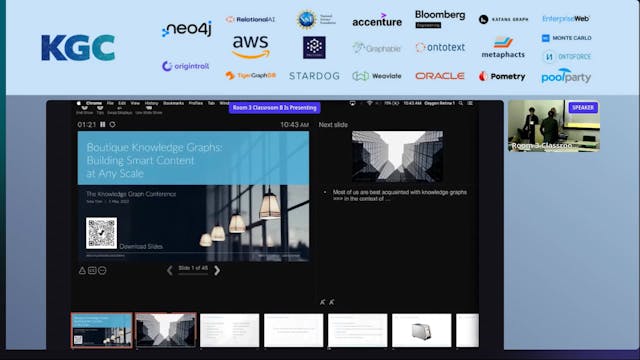Toggle closed captions CC icon

point(92,270)
